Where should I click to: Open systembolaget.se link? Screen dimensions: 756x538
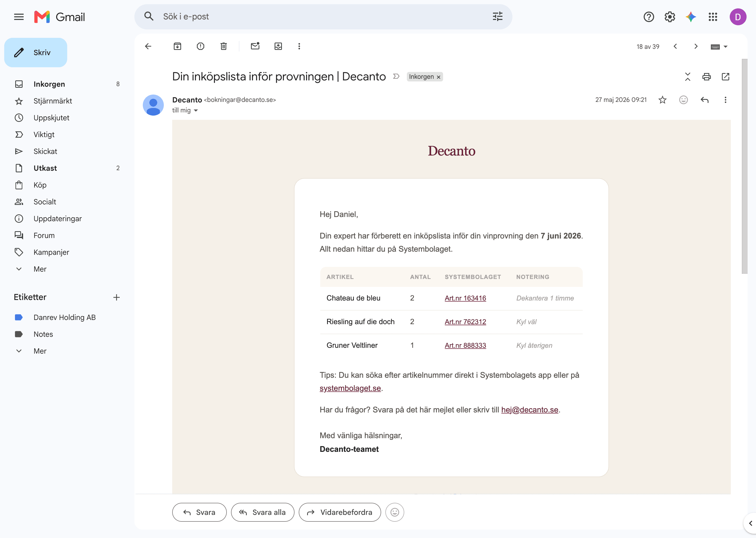[x=350, y=388]
